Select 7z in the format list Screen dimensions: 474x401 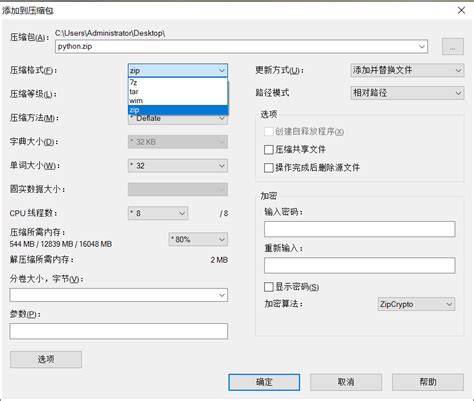tap(178, 82)
